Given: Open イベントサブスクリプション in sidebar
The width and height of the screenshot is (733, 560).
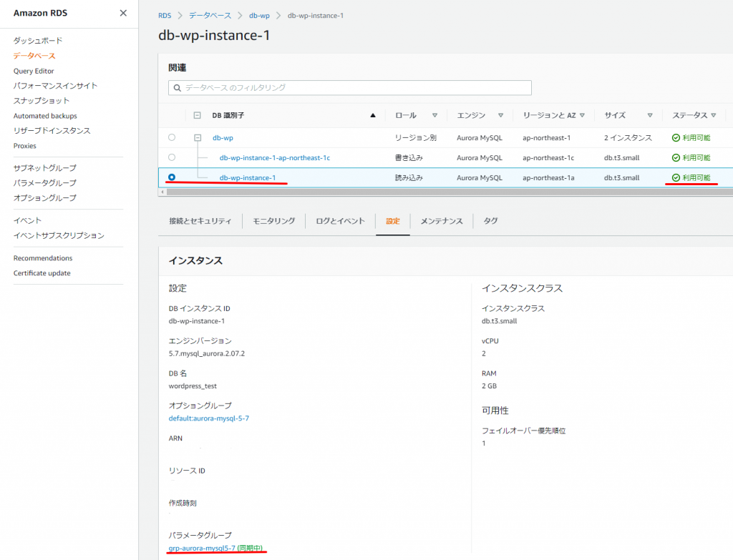Looking at the screenshot, I should pos(59,235).
